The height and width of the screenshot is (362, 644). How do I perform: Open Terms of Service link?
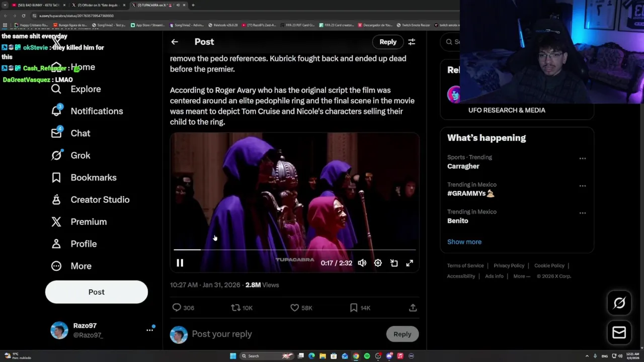[x=465, y=265]
